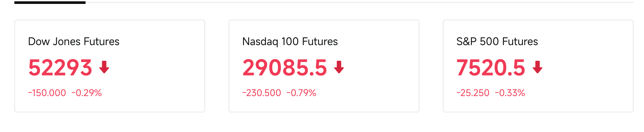Select the active tab with black underline
This screenshot has width=644, height=132.
50,3
